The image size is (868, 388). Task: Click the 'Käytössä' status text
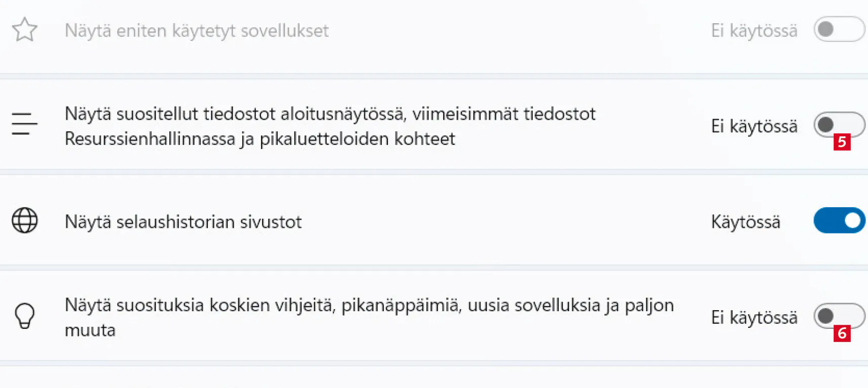(x=746, y=222)
